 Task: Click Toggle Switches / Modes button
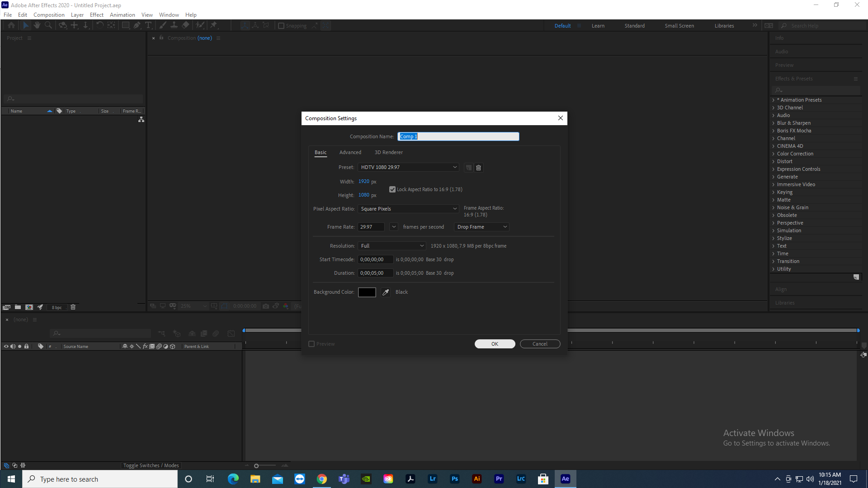(151, 465)
